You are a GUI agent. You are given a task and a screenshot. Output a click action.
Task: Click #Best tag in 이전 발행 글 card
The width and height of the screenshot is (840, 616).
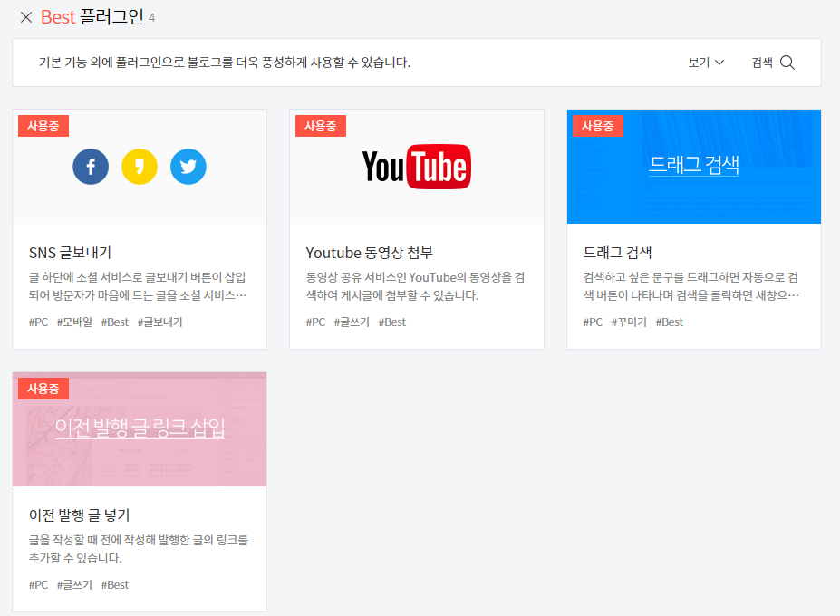pyautogui.click(x=115, y=584)
